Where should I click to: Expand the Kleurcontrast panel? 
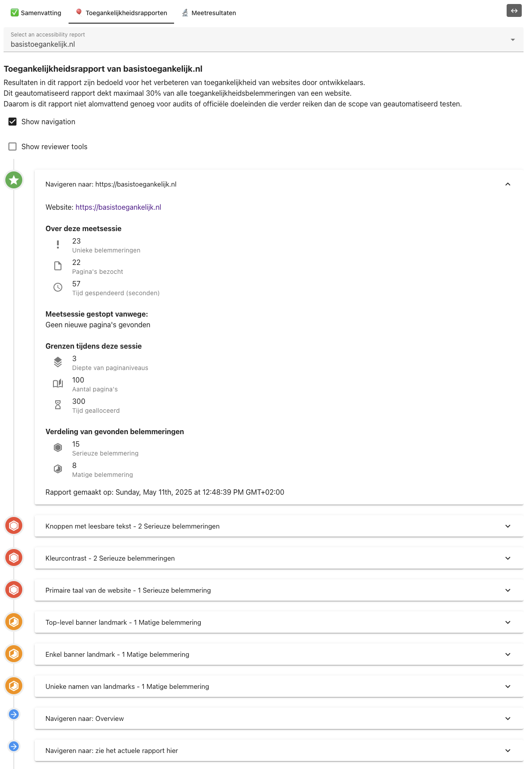(279, 558)
